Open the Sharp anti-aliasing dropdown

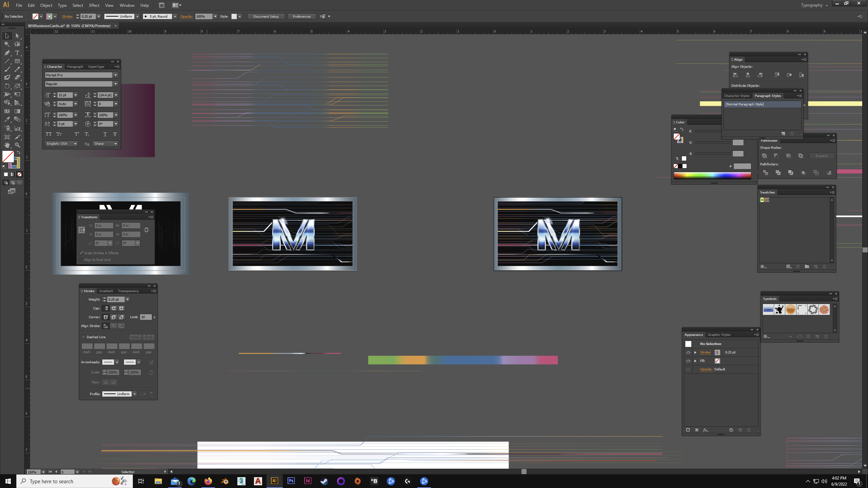(x=116, y=144)
